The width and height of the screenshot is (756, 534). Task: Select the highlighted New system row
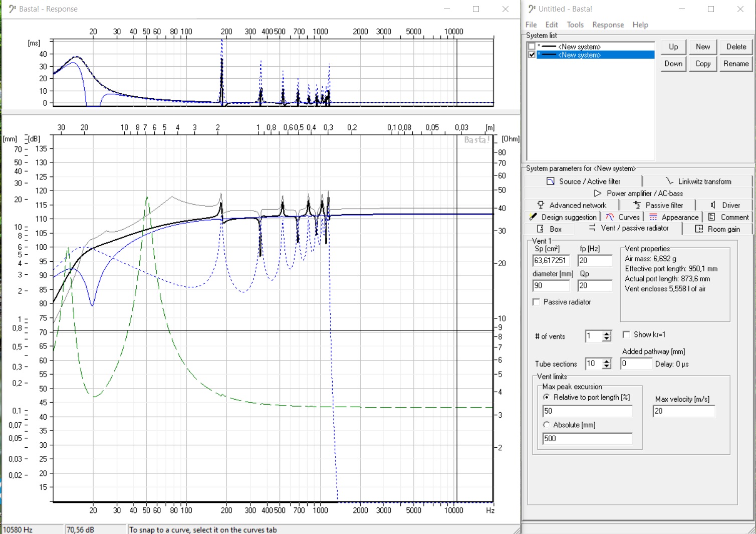595,55
